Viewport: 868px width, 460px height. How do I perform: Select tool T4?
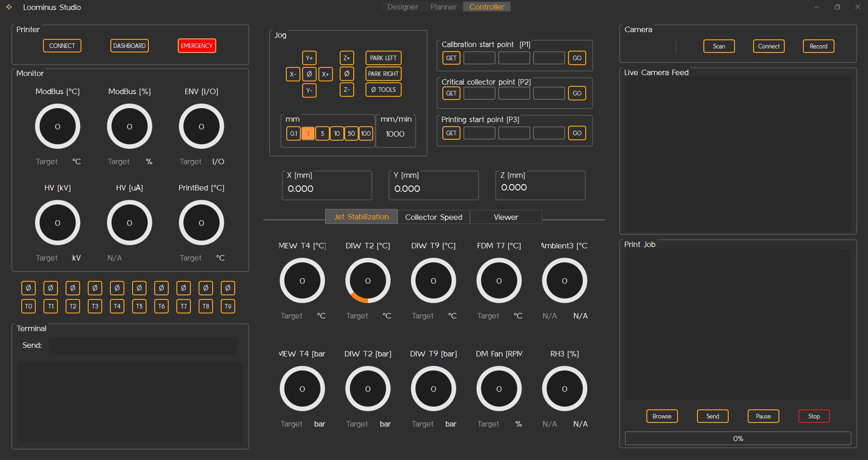[117, 306]
